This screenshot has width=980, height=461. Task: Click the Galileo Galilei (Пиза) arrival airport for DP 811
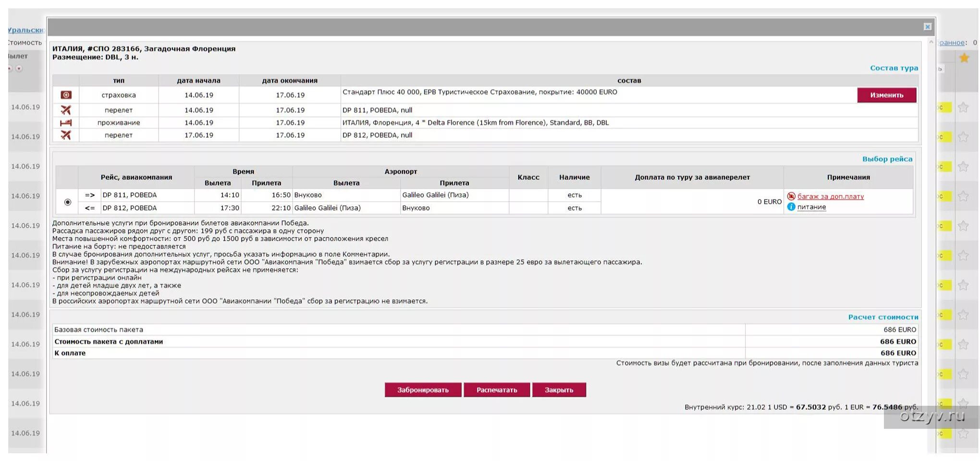435,195
